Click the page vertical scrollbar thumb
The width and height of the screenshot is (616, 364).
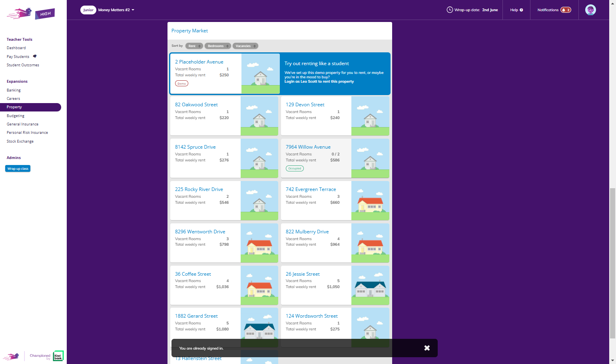pos(612,263)
